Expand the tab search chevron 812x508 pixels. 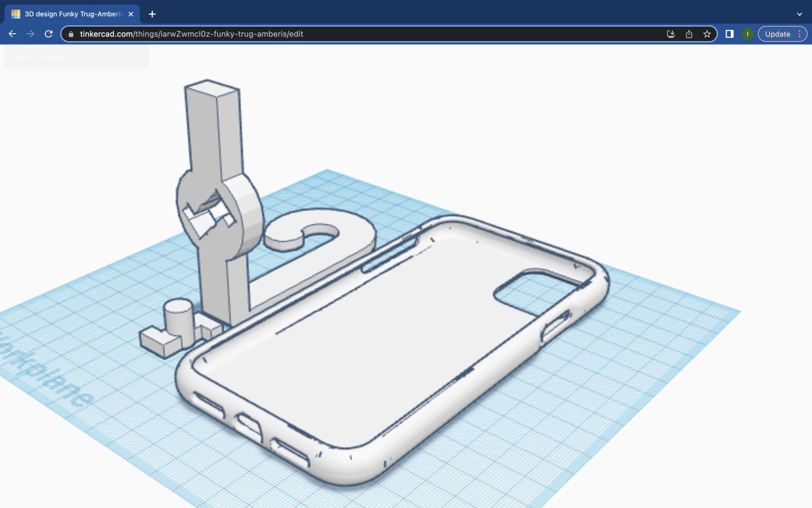pos(799,14)
